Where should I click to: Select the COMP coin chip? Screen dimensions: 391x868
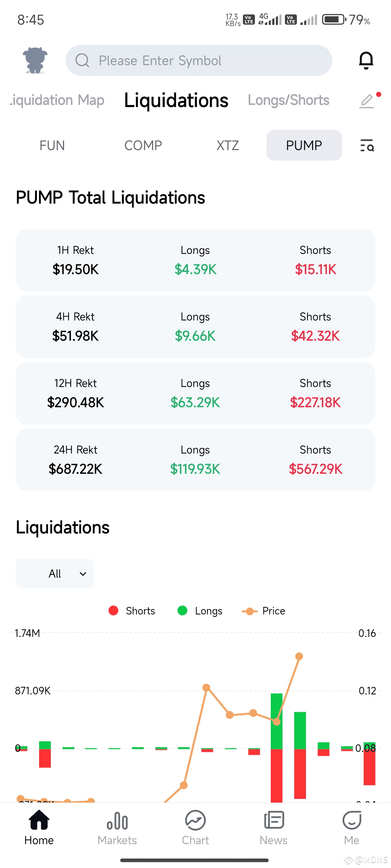[143, 145]
